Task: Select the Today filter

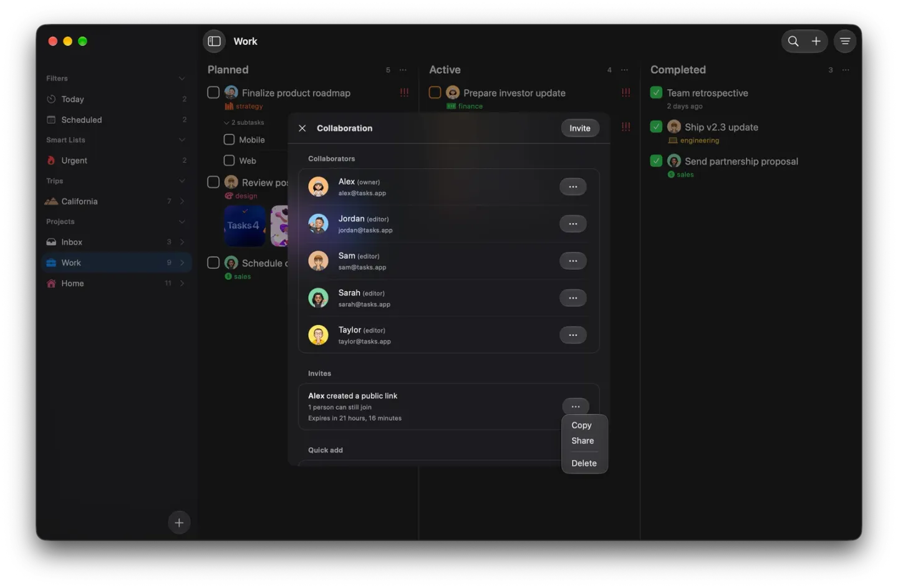Action: coord(117,99)
